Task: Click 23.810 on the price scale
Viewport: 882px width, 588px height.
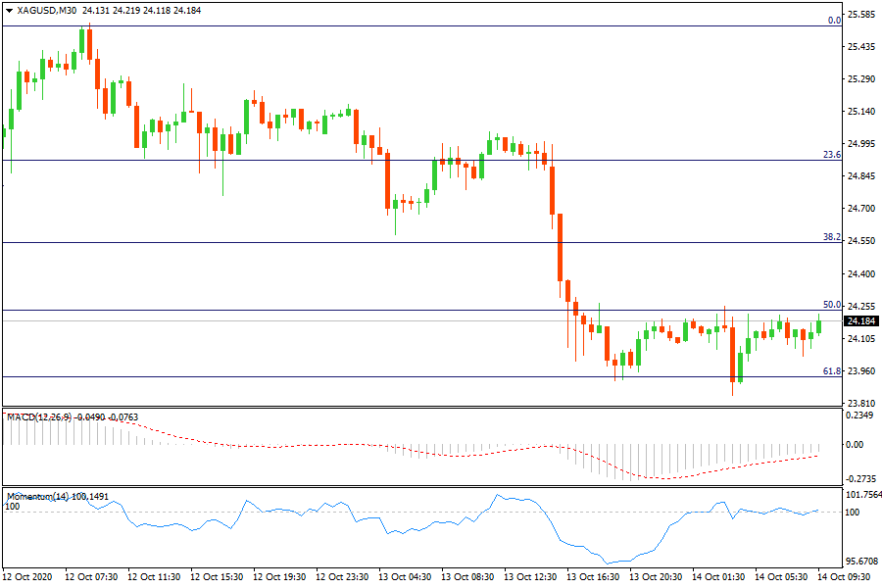Action: (x=860, y=403)
